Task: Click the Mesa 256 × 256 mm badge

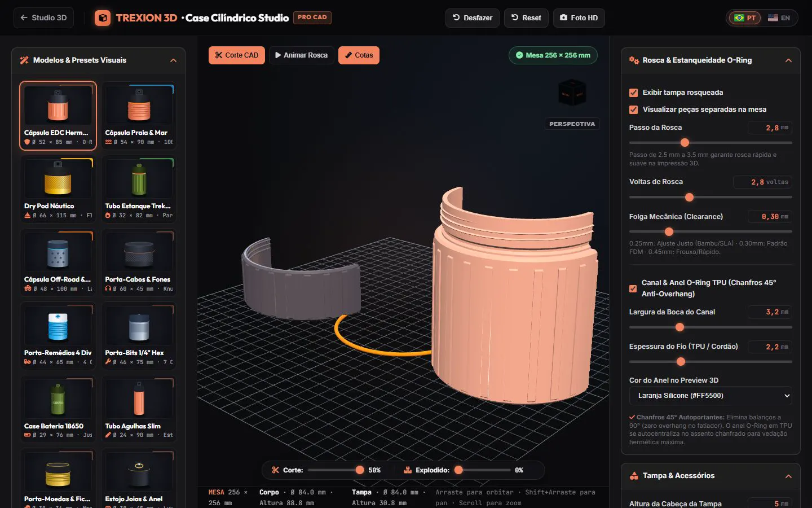Action: point(553,55)
